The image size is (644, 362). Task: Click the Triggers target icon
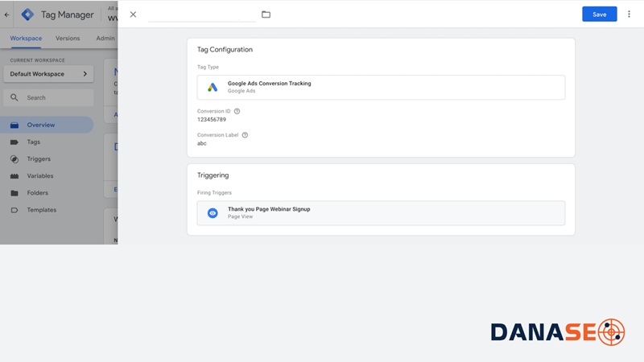pyautogui.click(x=14, y=159)
